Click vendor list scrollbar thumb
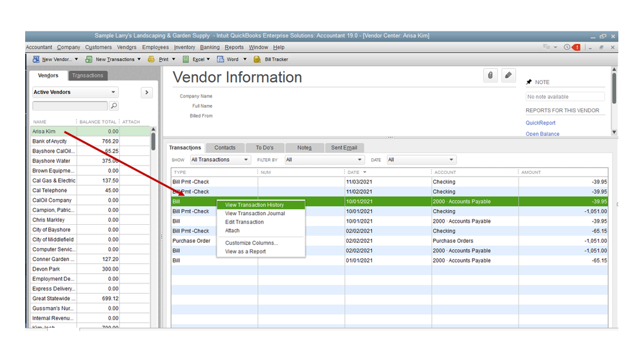 point(153,142)
